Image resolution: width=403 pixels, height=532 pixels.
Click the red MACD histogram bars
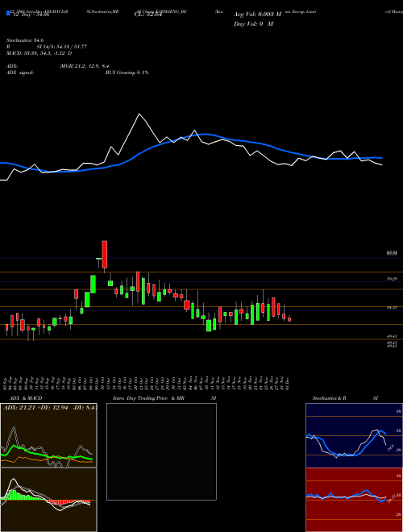click(68, 502)
